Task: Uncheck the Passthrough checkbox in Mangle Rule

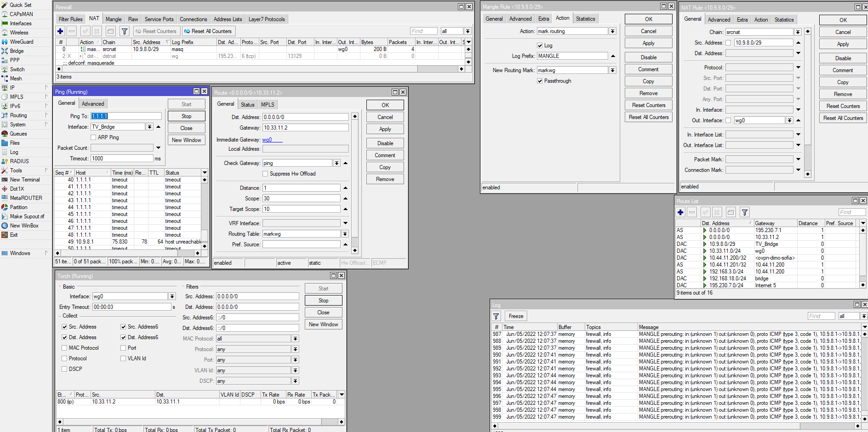Action: (540, 81)
